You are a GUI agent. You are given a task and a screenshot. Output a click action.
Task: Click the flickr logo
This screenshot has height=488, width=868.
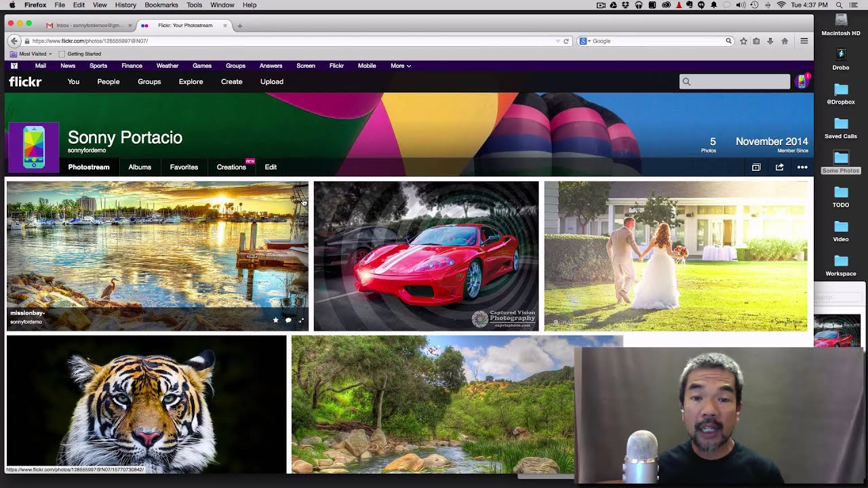25,82
